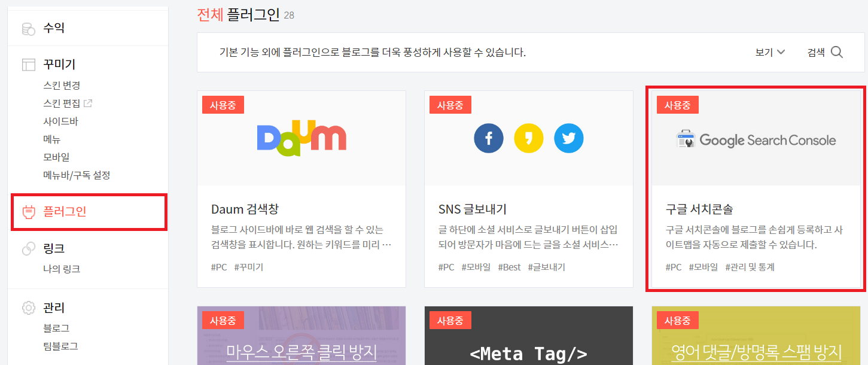Open 나의 링크
The height and width of the screenshot is (365, 868).
pyautogui.click(x=62, y=269)
